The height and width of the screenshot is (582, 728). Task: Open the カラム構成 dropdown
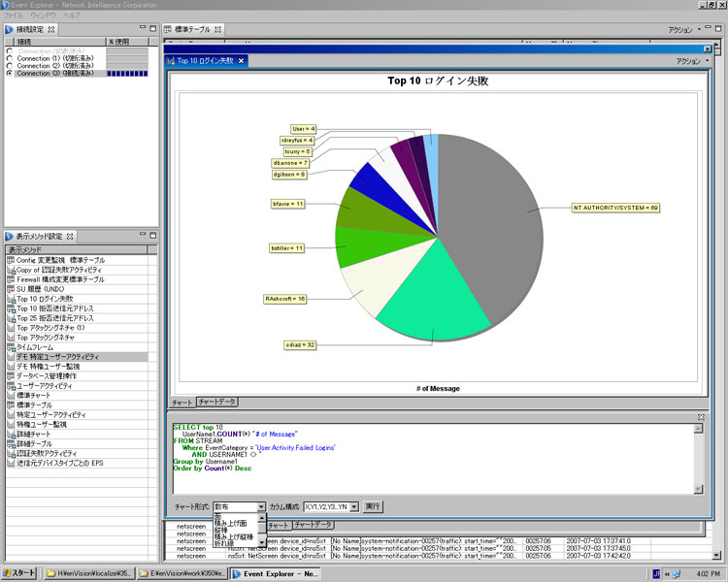pos(354,506)
